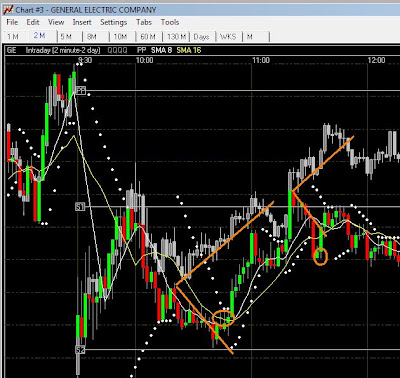The height and width of the screenshot is (378, 400).
Task: Click the chart application icon in title bar
Action: click(8, 10)
